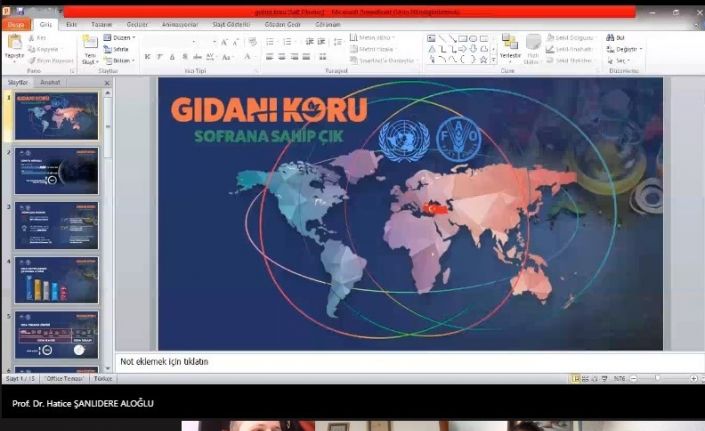
Task: Switch to the Animasyonlar tab
Action: [178, 23]
